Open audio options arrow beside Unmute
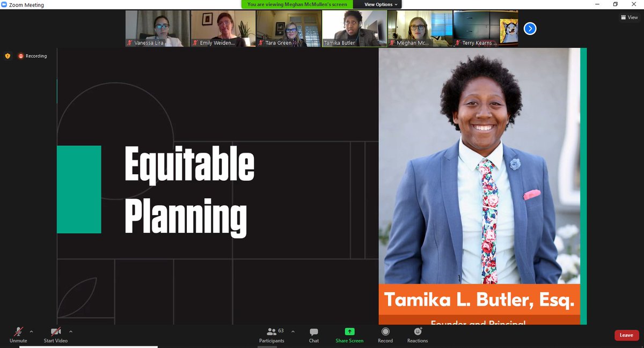 pyautogui.click(x=31, y=331)
